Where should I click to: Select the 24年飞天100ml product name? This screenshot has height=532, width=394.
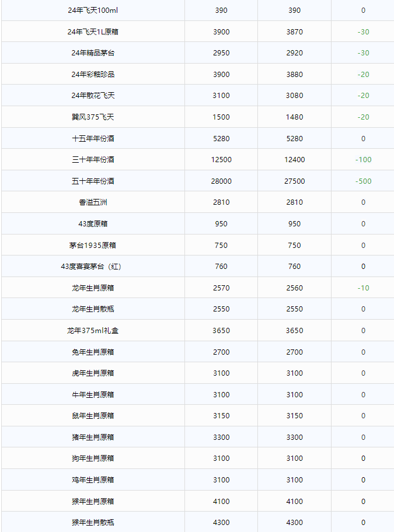click(x=93, y=10)
